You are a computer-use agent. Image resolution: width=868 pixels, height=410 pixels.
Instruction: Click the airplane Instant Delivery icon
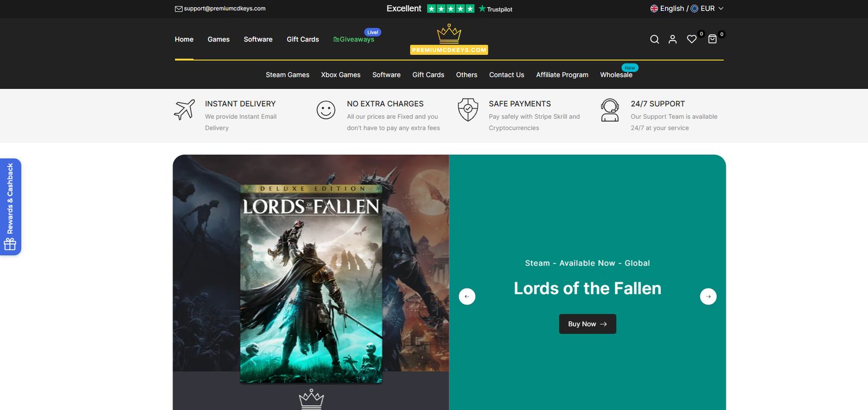point(184,110)
